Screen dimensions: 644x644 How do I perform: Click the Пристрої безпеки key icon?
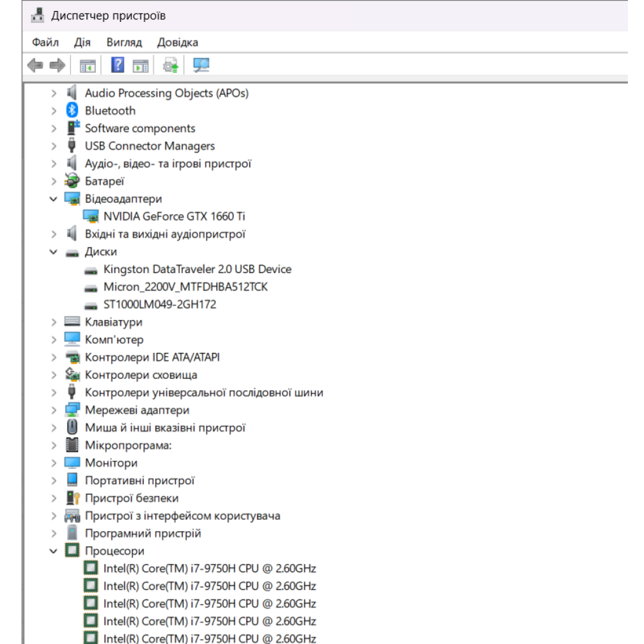(x=72, y=498)
